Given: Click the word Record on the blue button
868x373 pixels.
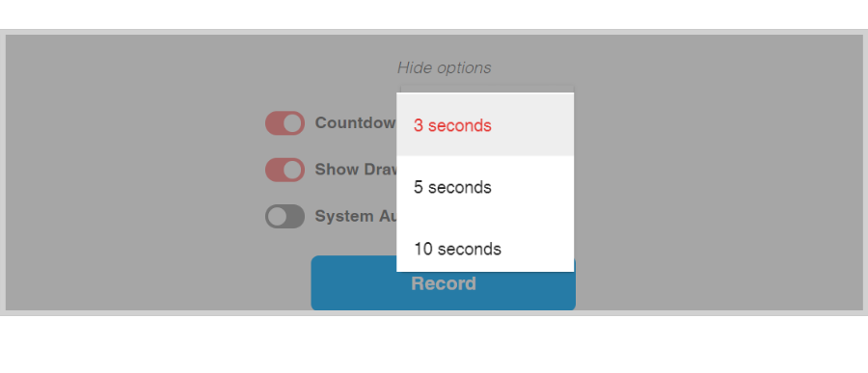Looking at the screenshot, I should point(444,283).
